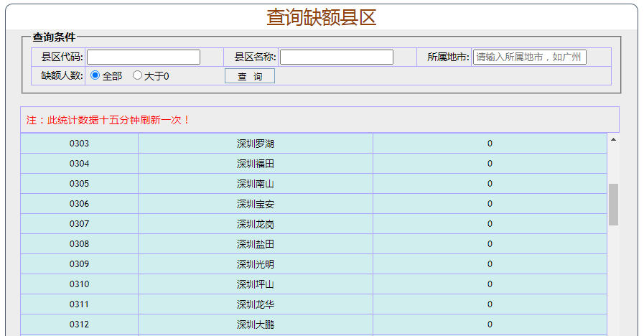Click the vacancy count in 深圳南山 row

coord(490,184)
